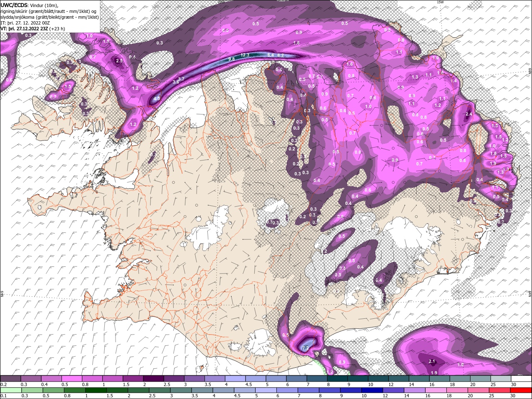Click the 'rigning/skúrir (grænt/blátt/rautt' legend description line
The height and width of the screenshot is (399, 532).
[49, 11]
